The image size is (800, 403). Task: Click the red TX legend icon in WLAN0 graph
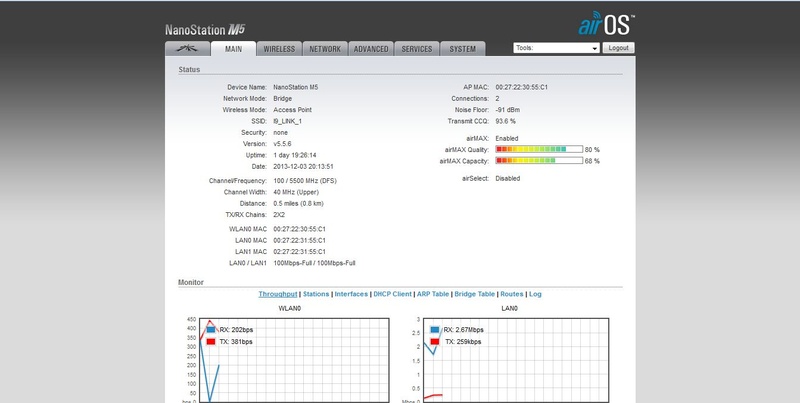point(211,341)
